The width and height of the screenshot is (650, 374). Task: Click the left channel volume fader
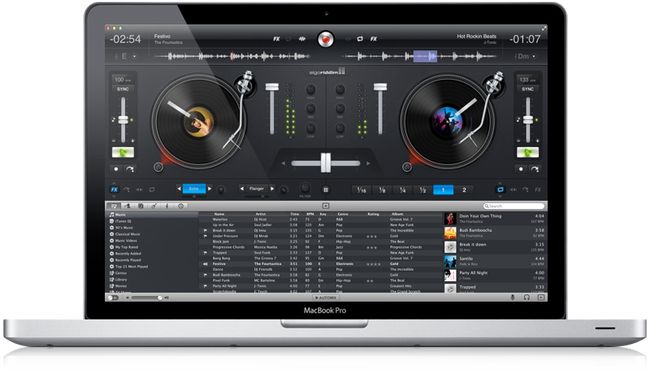click(272, 109)
